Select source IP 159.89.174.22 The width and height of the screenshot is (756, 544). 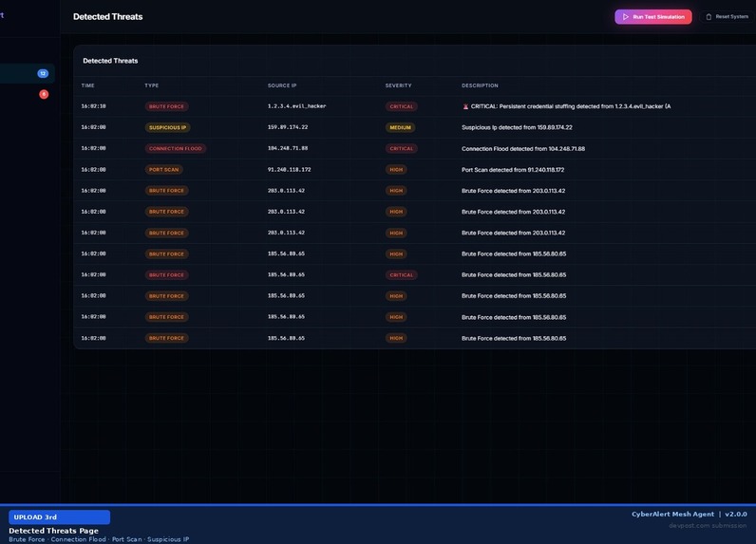pos(288,127)
